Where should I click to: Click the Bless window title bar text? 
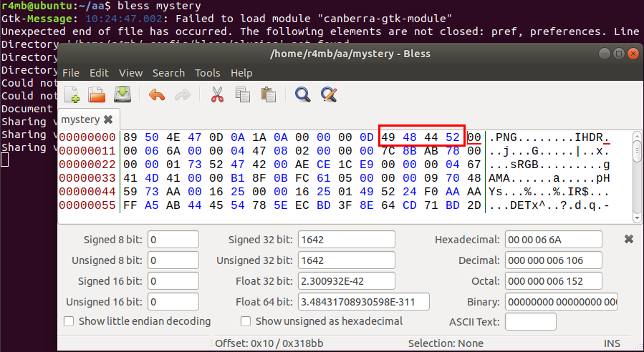tap(350, 54)
